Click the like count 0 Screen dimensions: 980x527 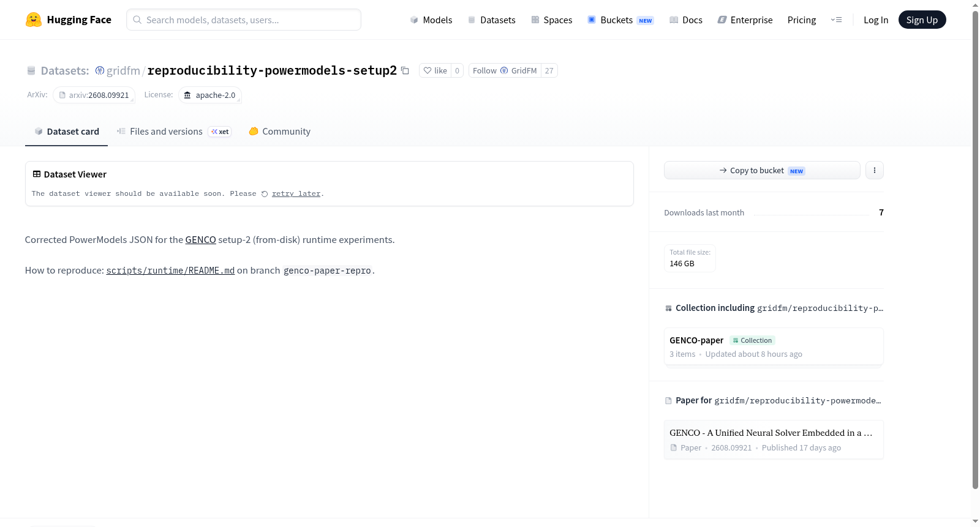[x=457, y=70]
